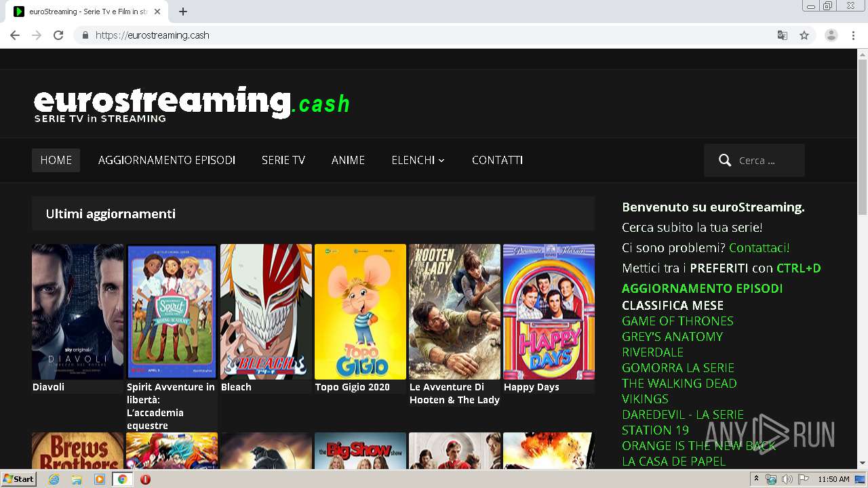Click the address bar URL field

click(434, 35)
